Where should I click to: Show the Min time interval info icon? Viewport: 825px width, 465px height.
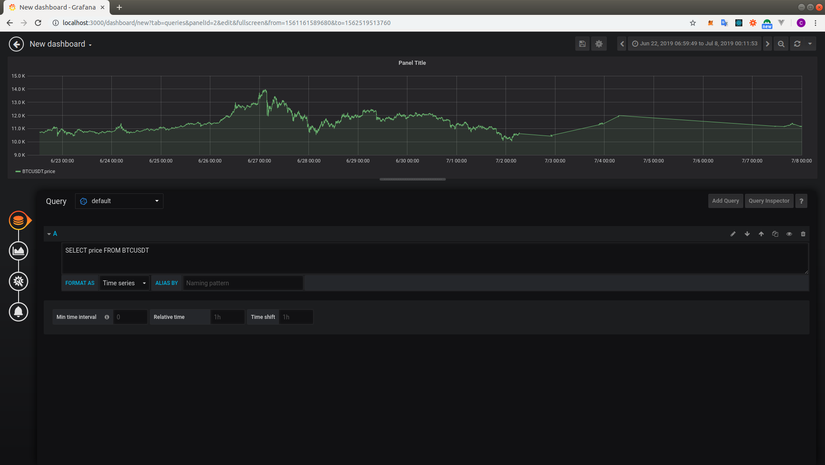click(x=107, y=317)
